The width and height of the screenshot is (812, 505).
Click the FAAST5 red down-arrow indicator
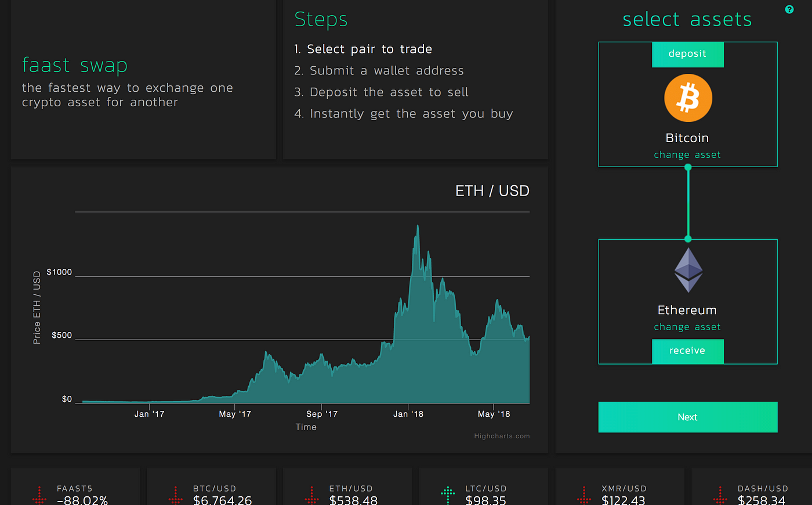[39, 495]
